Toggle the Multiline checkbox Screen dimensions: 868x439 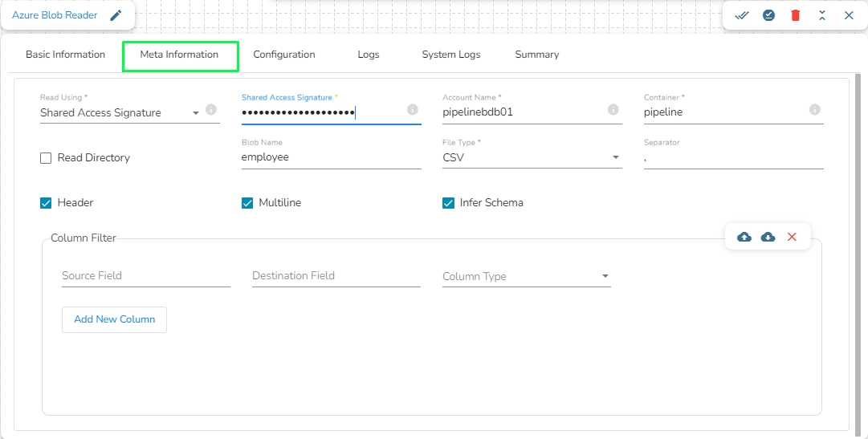tap(247, 203)
